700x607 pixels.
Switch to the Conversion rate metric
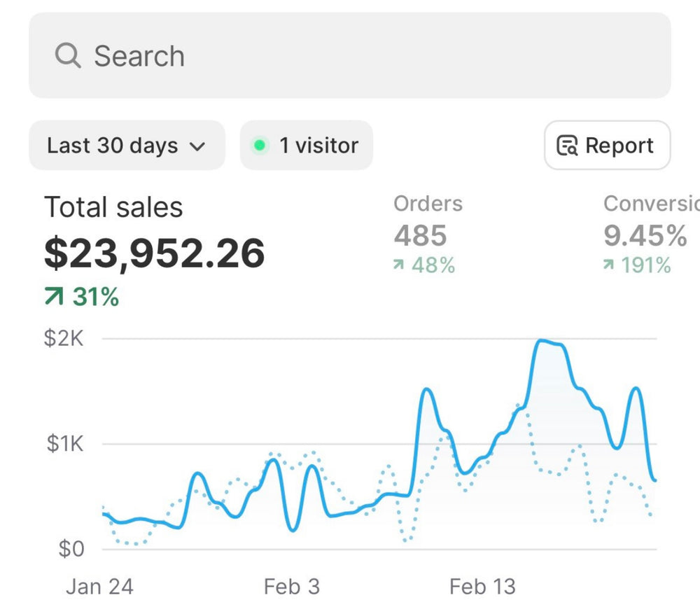(651, 204)
